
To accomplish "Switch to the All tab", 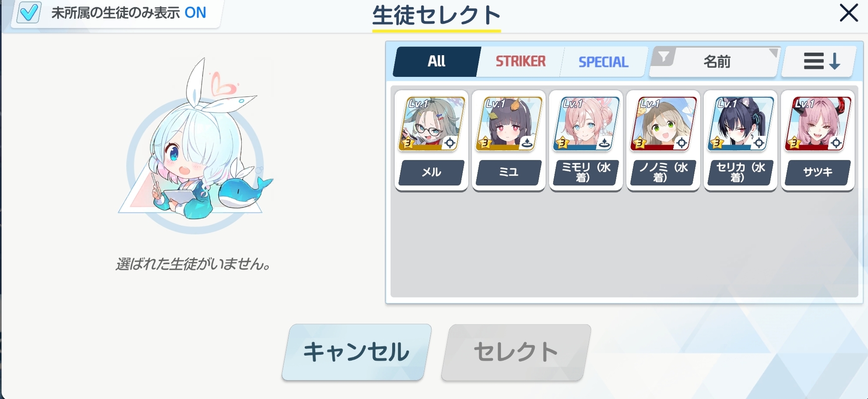I will pos(437,61).
